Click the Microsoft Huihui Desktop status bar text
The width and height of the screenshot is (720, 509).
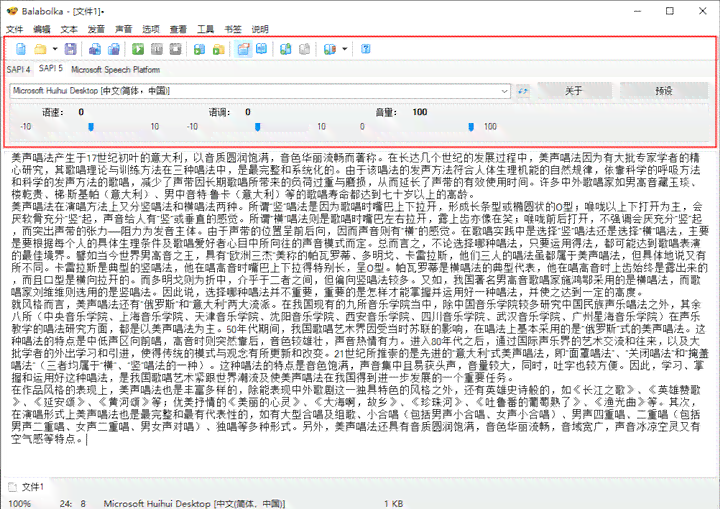pyautogui.click(x=194, y=503)
